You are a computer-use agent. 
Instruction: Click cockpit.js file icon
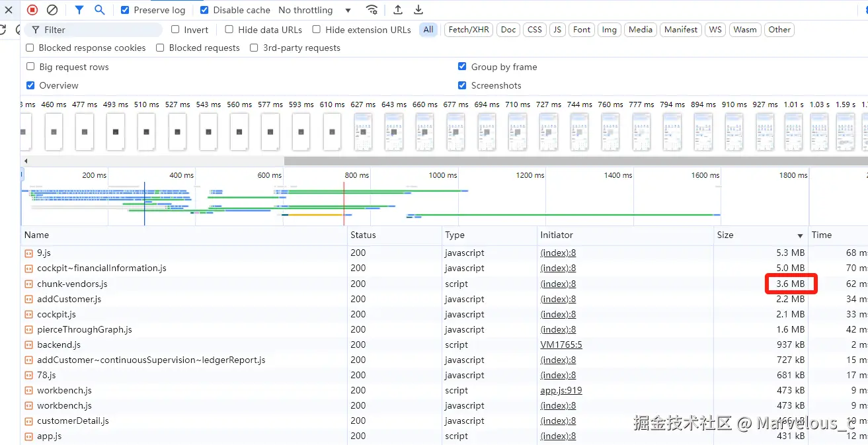click(x=28, y=314)
